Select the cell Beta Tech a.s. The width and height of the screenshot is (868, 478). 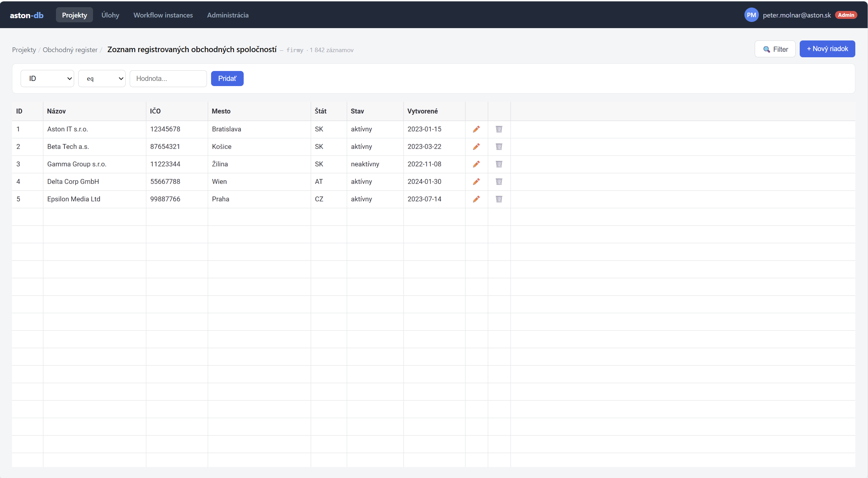(94, 147)
